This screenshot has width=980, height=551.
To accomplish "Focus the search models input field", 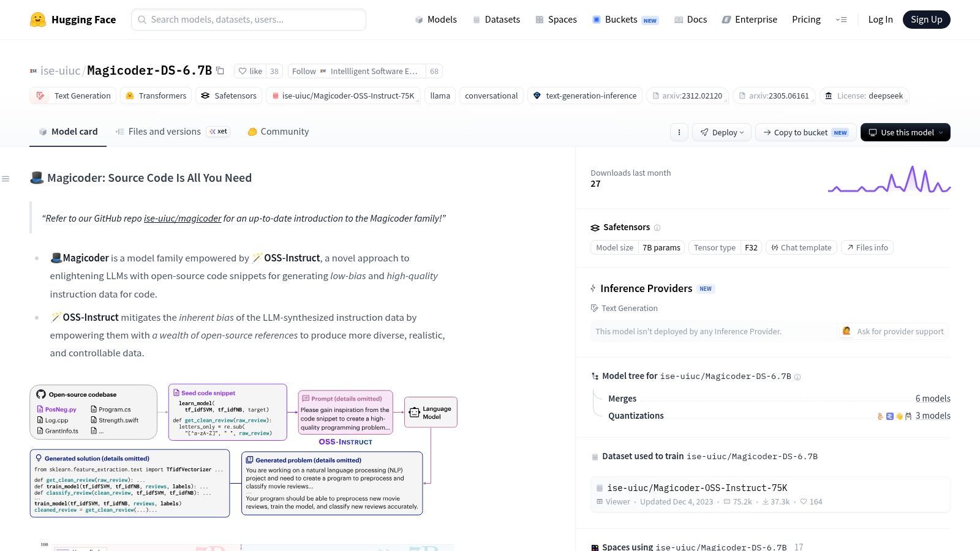I will click(x=249, y=20).
